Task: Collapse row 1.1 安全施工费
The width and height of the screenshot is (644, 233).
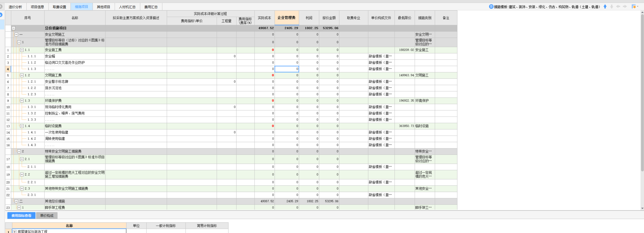Action: 22,50
